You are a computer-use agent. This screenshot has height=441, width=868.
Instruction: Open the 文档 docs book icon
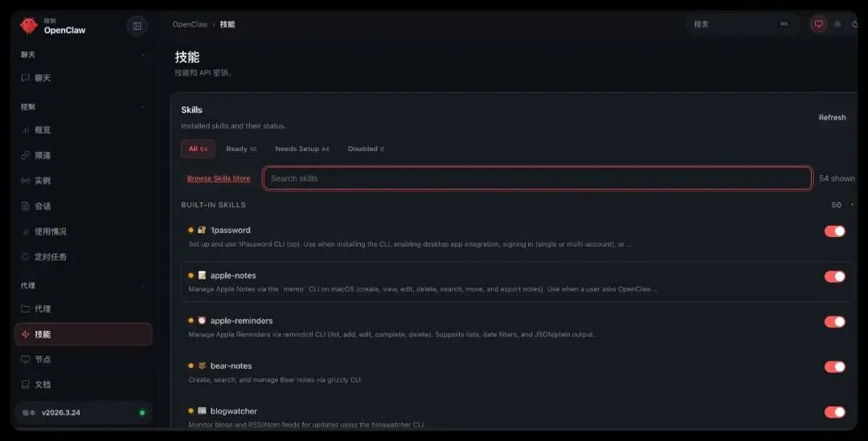(25, 385)
